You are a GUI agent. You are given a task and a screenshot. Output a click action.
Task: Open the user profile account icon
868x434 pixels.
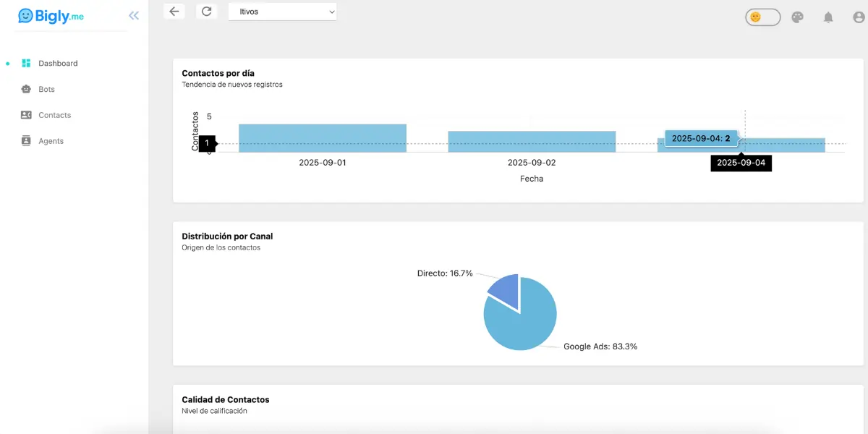[859, 17]
